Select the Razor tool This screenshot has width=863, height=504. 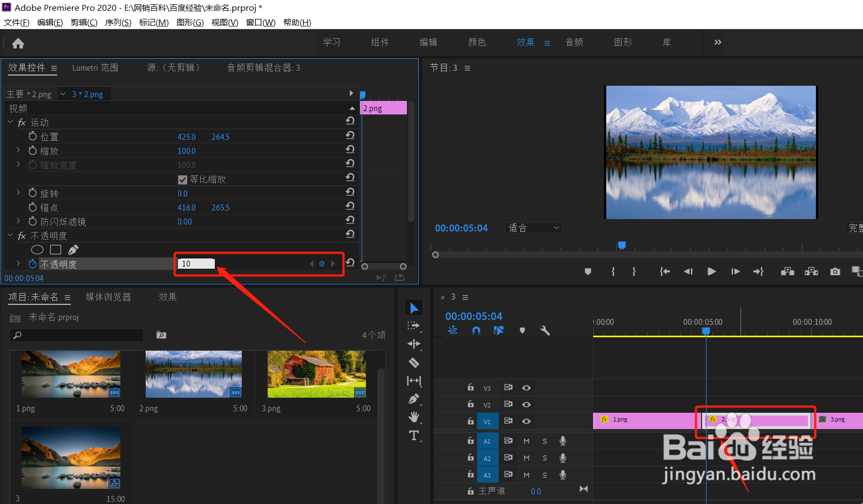click(414, 363)
